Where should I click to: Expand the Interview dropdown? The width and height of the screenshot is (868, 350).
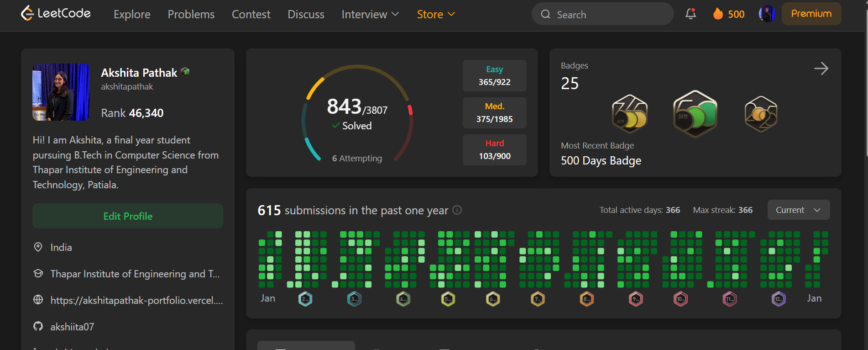tap(370, 15)
